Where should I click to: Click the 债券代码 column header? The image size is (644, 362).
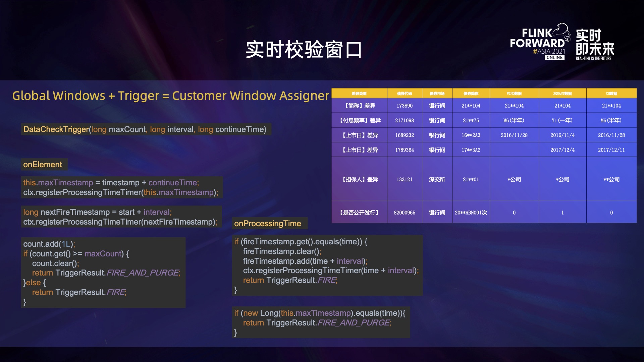(x=404, y=94)
